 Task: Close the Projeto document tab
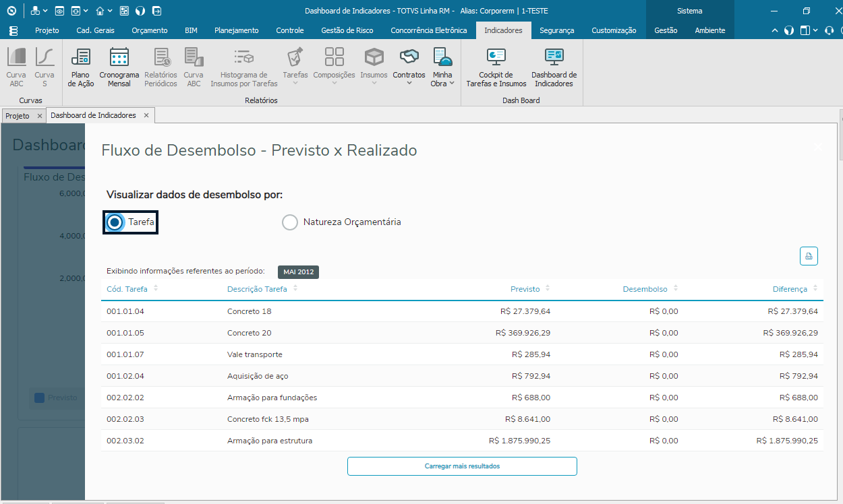pos(39,116)
